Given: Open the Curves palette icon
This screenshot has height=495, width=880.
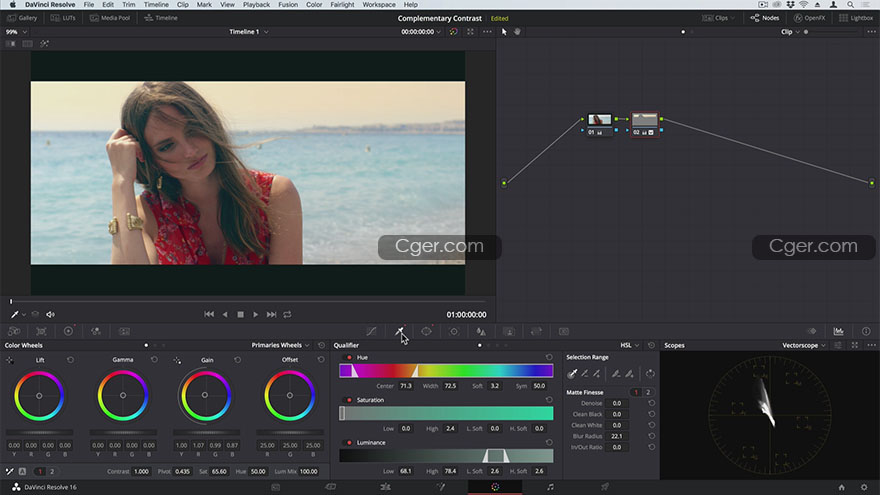Looking at the screenshot, I should tap(371, 331).
